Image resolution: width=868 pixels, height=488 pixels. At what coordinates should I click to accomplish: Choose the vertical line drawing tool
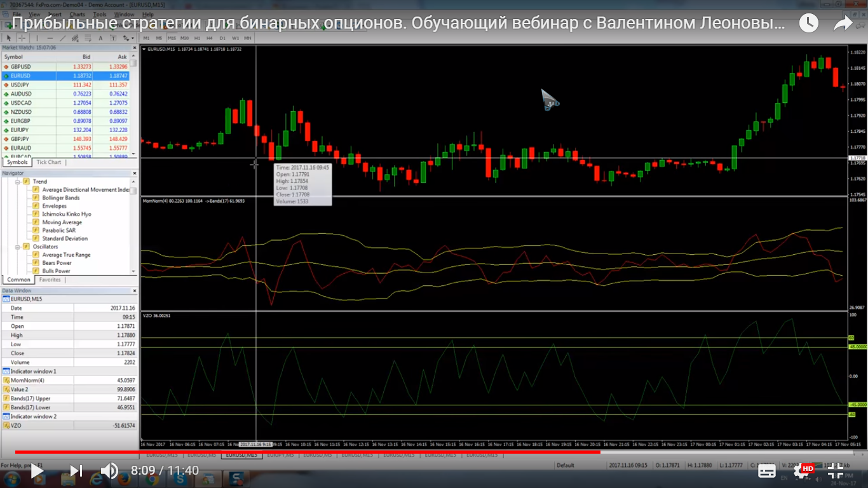tap(37, 38)
